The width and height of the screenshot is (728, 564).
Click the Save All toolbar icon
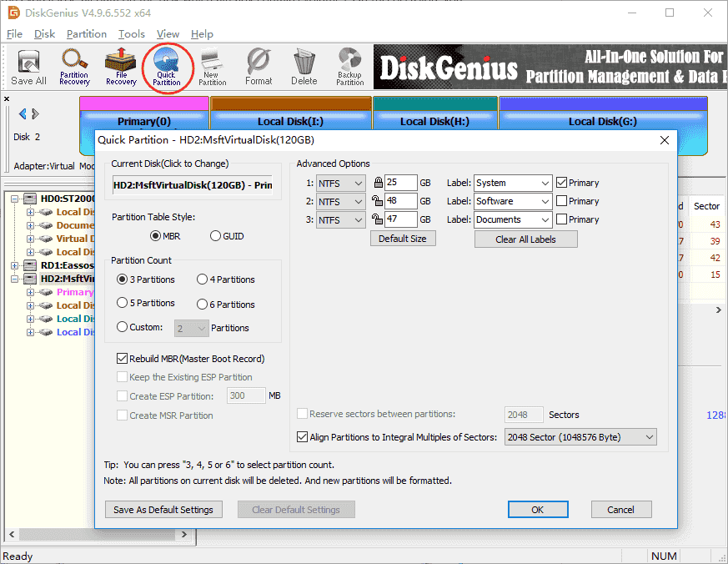click(x=28, y=68)
